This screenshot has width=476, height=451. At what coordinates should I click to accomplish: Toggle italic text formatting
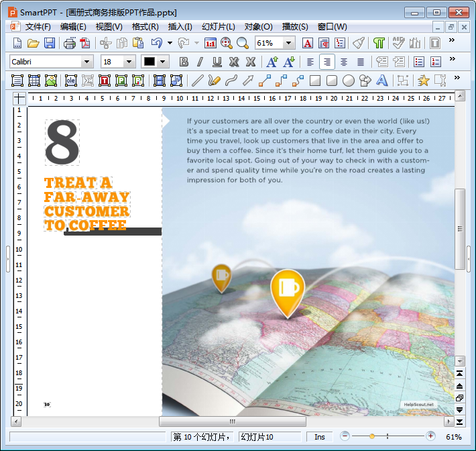pos(200,62)
